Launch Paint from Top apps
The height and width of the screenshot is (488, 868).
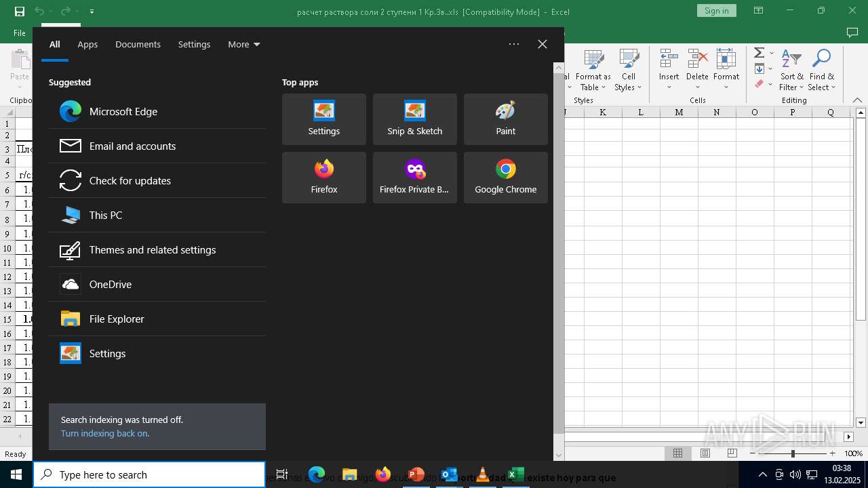[x=506, y=119]
